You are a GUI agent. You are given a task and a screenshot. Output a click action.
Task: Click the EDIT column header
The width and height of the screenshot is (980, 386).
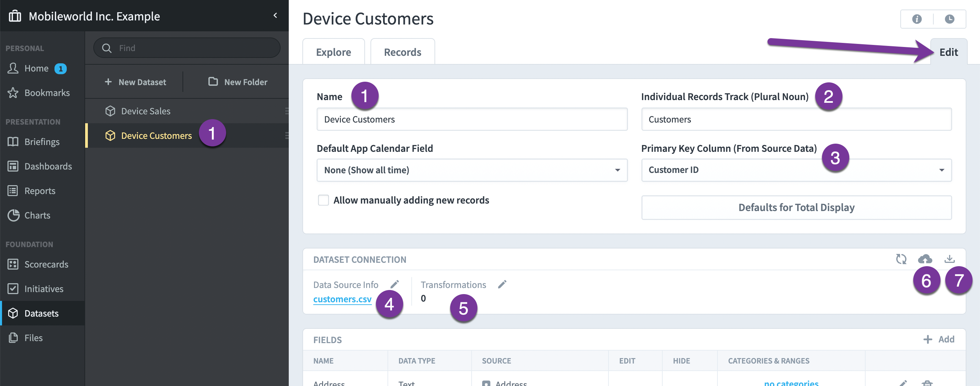tap(627, 361)
